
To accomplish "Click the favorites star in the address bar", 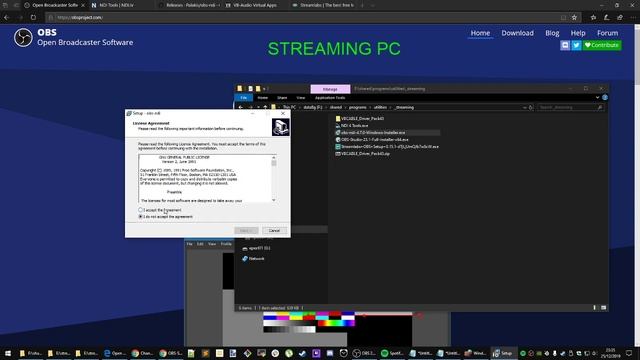I will coord(574,18).
